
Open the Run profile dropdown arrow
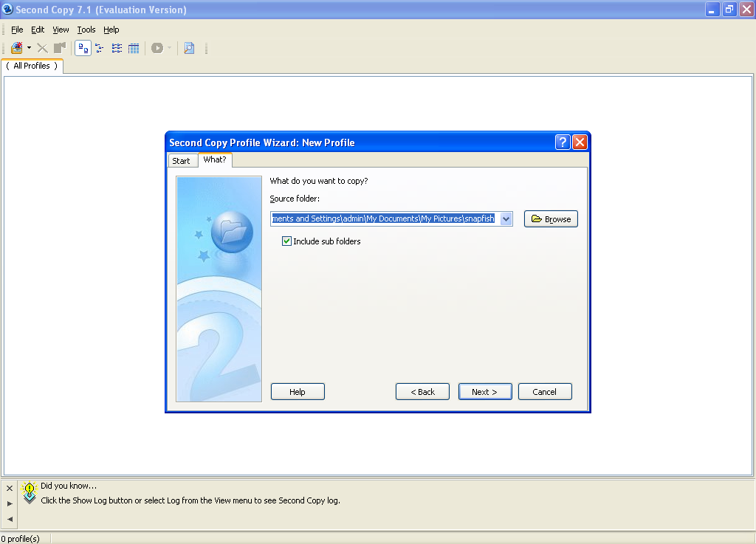(169, 48)
